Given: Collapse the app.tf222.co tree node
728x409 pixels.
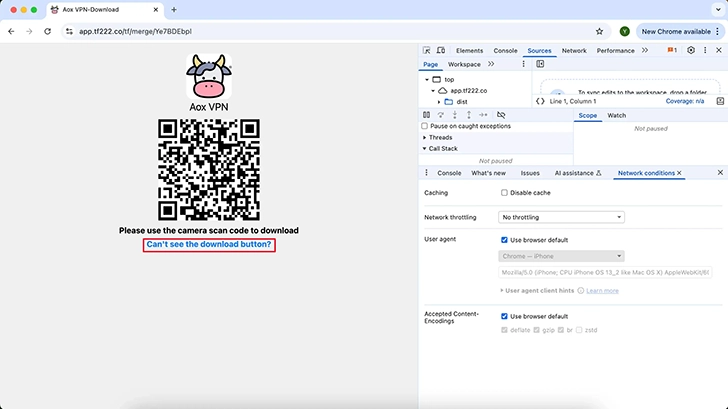Looking at the screenshot, I should [433, 91].
